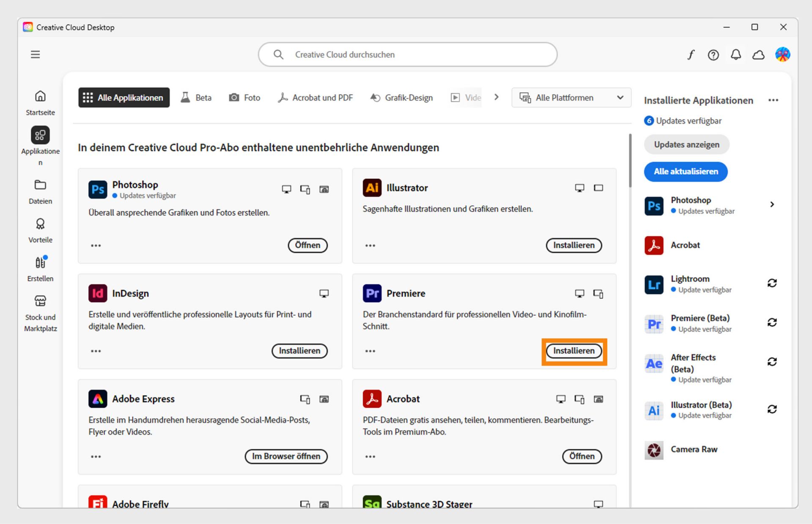Viewport: 812px width, 524px height.
Task: Click Öffnen on Photoshop card
Action: 308,245
